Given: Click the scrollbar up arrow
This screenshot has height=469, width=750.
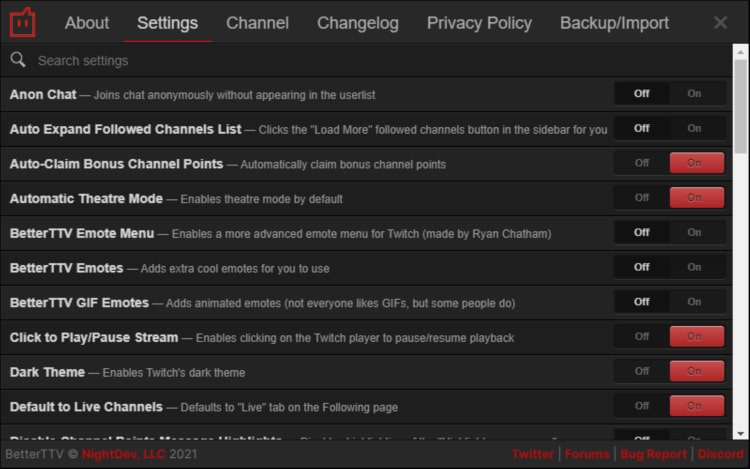Looking at the screenshot, I should click(740, 52).
